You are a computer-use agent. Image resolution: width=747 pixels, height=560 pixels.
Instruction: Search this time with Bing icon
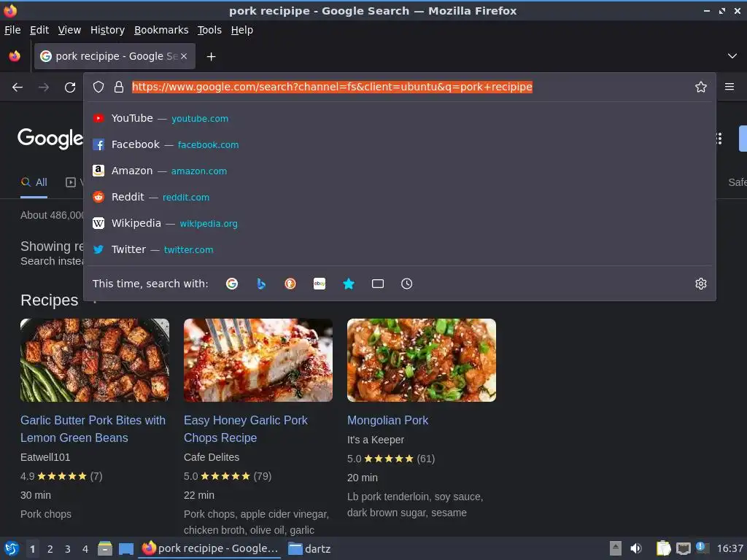click(261, 284)
